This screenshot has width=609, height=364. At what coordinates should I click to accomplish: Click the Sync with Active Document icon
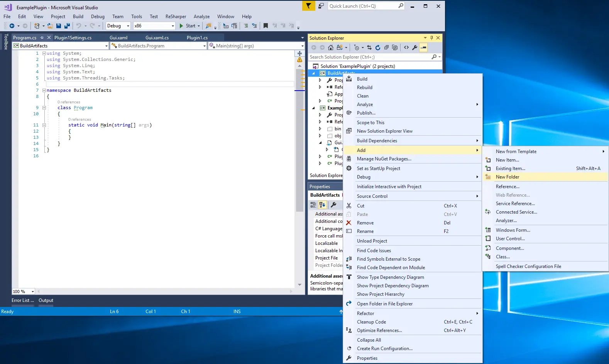click(x=369, y=47)
